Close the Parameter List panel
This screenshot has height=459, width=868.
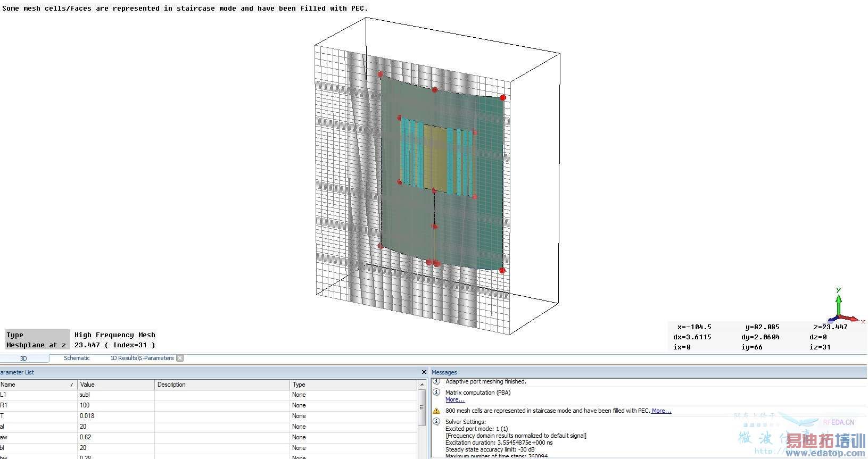coord(424,372)
